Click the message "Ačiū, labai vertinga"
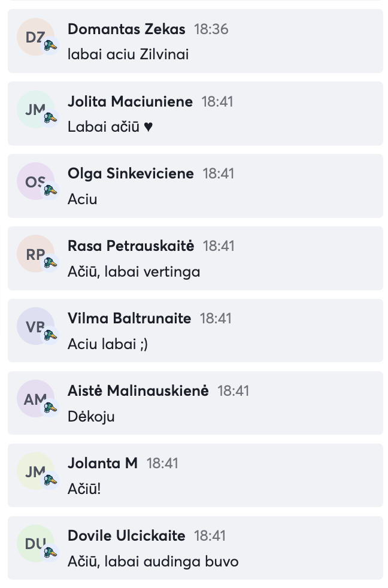388x588 pixels. (x=134, y=272)
